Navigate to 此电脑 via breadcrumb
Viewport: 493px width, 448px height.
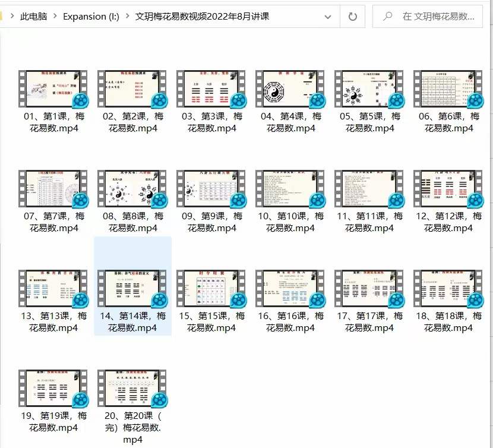tap(33, 17)
